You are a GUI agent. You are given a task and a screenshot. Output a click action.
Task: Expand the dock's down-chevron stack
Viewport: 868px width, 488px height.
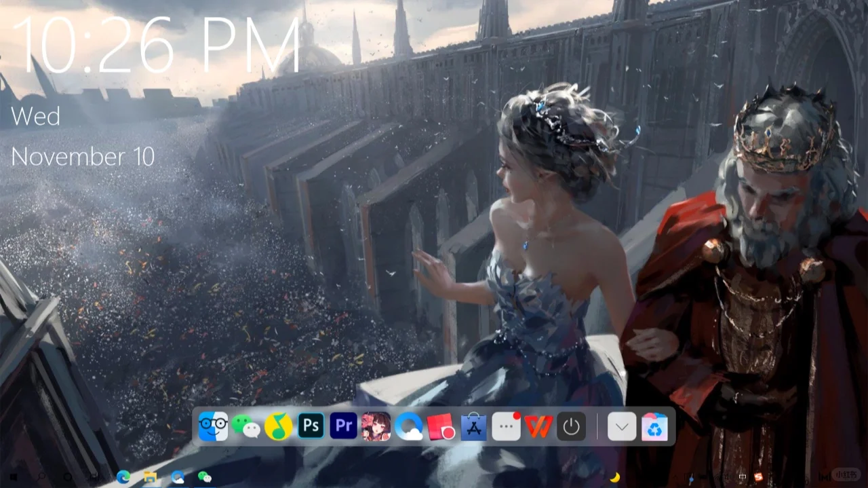click(x=622, y=426)
